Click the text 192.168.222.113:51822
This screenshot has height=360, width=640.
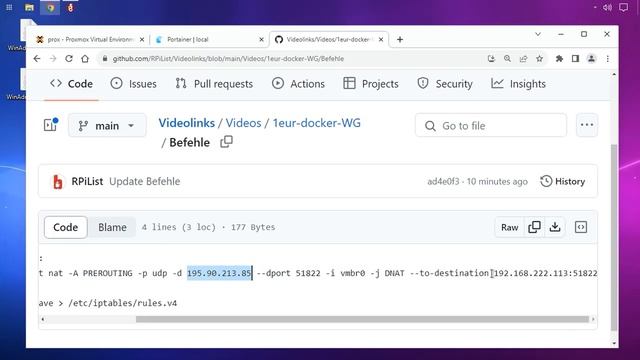pos(546,273)
